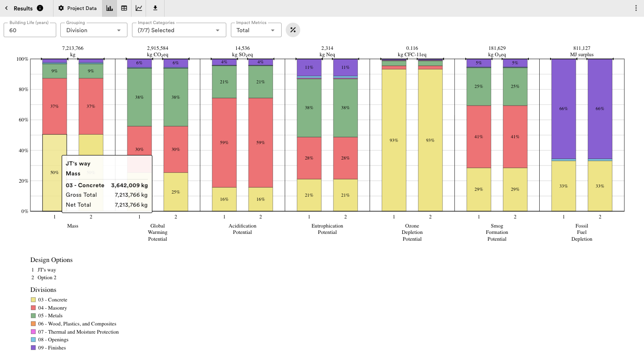Click the 09 - Finishes legend swatch
The width and height of the screenshot is (644, 359).
tap(33, 348)
